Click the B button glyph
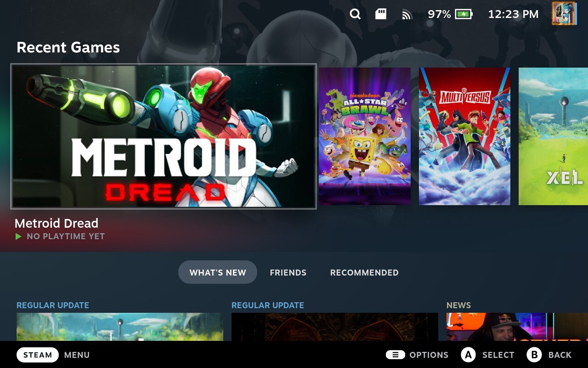 (534, 355)
